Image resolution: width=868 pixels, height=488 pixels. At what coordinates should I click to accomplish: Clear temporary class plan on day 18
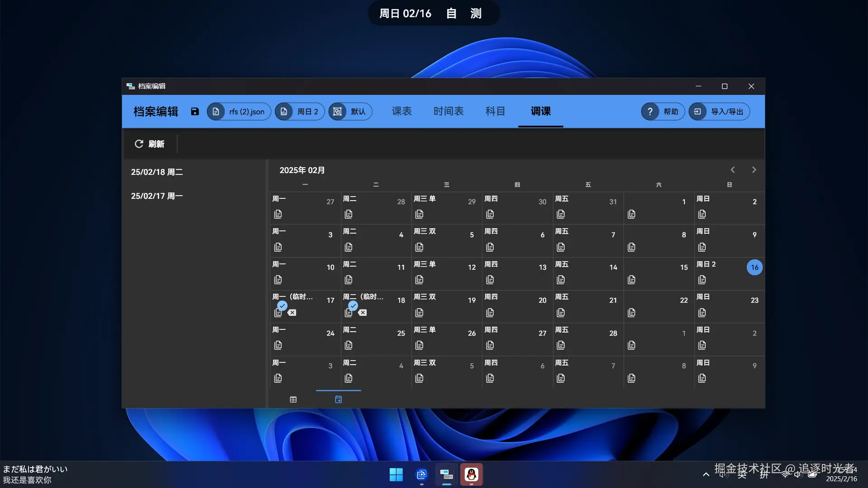(x=363, y=313)
